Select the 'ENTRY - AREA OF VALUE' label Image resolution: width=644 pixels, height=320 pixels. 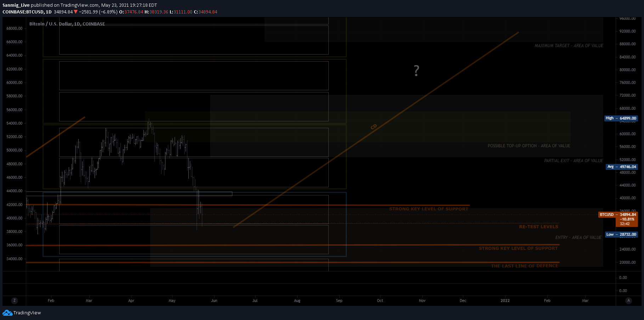pyautogui.click(x=578, y=238)
